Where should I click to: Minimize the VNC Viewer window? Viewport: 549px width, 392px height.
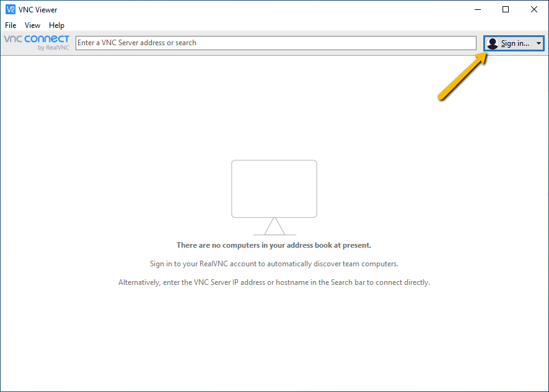(x=478, y=9)
